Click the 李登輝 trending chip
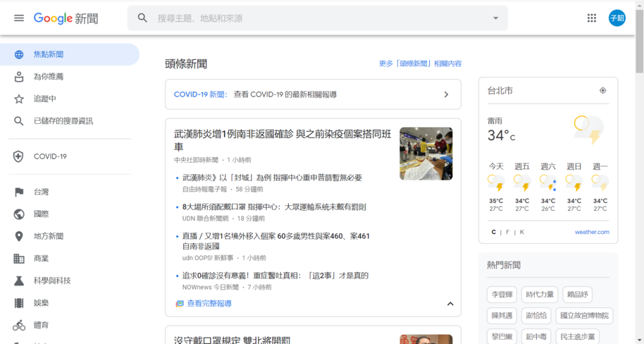The width and height of the screenshot is (644, 344). tap(502, 295)
